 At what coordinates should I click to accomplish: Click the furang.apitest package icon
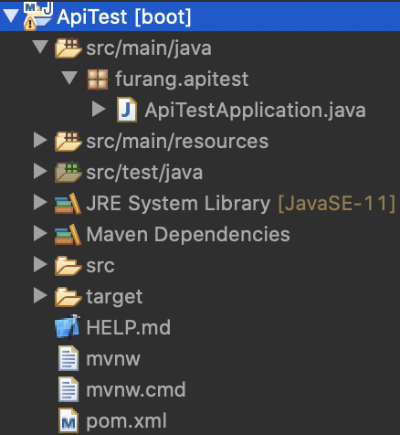click(x=98, y=79)
